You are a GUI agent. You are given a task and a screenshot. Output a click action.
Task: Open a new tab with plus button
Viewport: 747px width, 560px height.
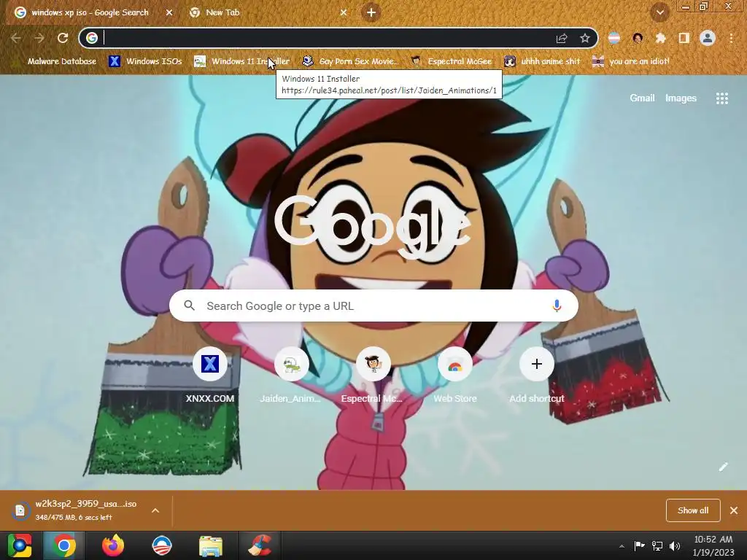coord(371,13)
